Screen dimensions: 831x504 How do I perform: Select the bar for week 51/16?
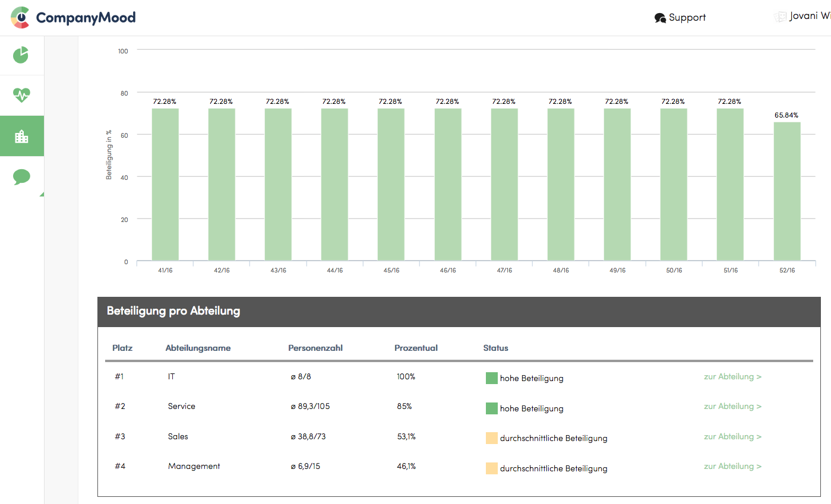click(x=730, y=185)
